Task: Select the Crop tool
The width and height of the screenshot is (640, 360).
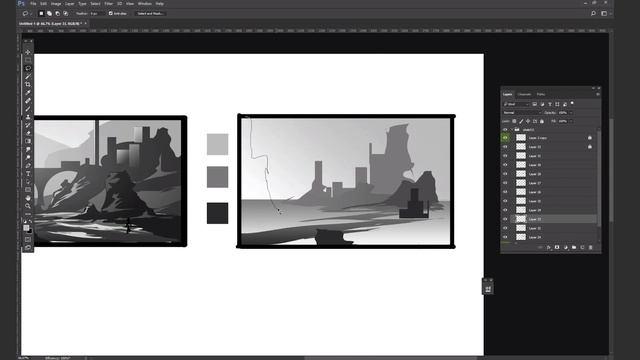Action: click(x=28, y=84)
